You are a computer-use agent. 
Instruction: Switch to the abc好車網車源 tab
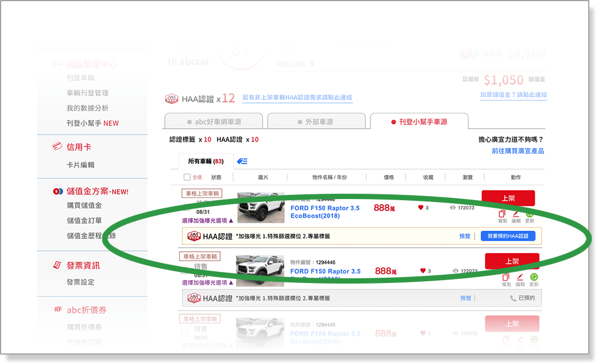pyautogui.click(x=214, y=122)
